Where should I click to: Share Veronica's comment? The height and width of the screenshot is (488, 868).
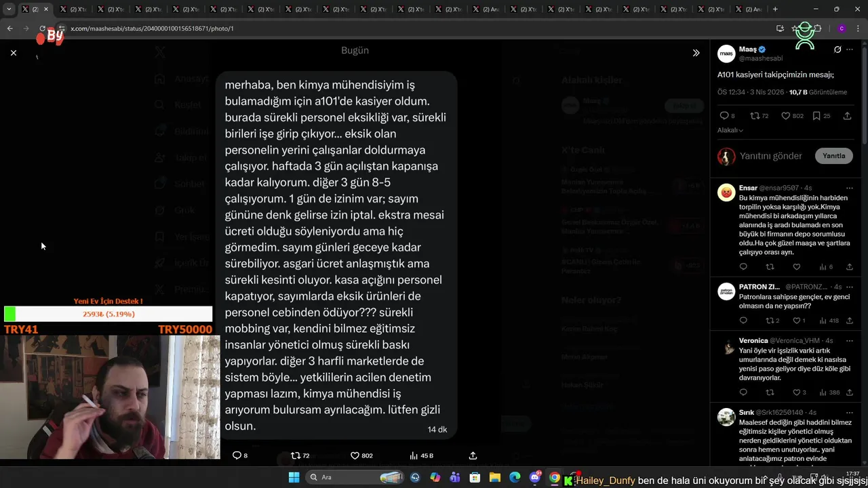point(849,392)
